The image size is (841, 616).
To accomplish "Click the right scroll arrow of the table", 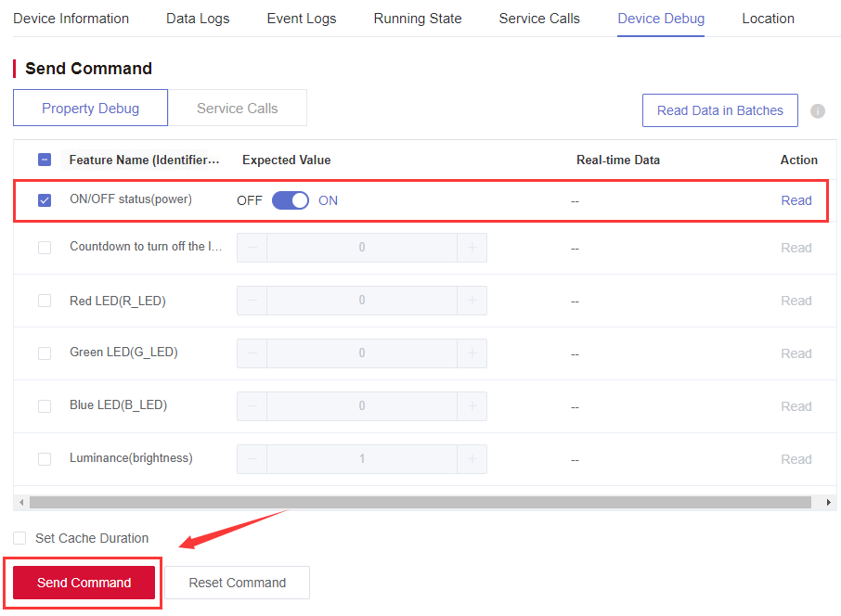I will 829,502.
